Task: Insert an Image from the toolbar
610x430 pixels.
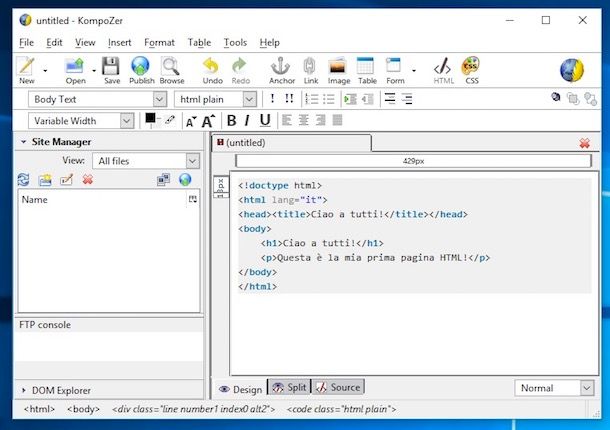Action: [x=338, y=70]
